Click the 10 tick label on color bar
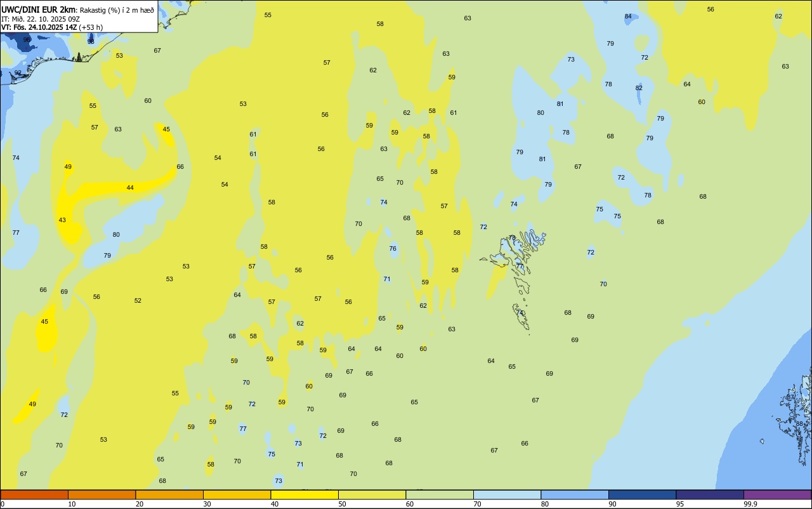Image resolution: width=812 pixels, height=509 pixels. click(x=72, y=504)
